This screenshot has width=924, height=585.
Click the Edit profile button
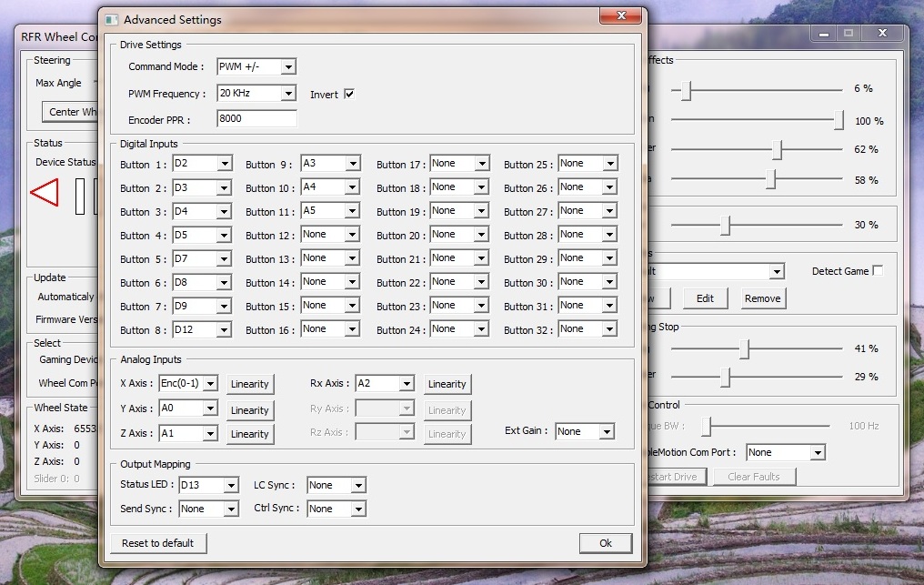coord(705,298)
